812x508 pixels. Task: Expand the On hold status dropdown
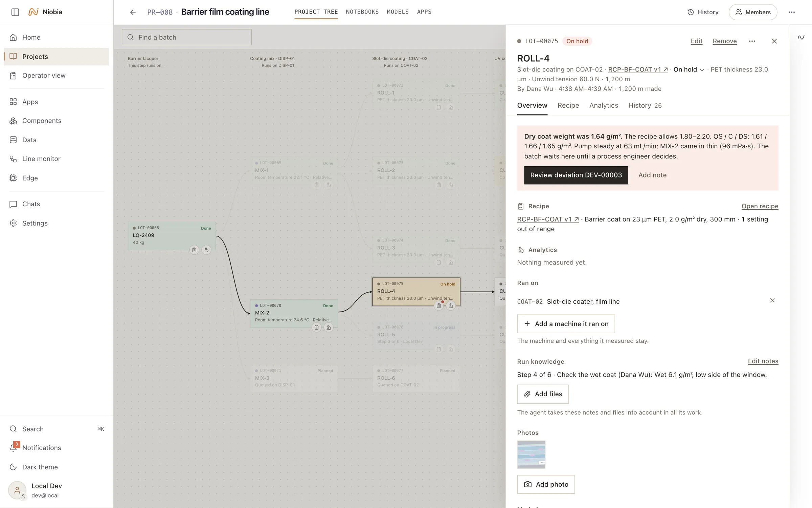(x=689, y=70)
